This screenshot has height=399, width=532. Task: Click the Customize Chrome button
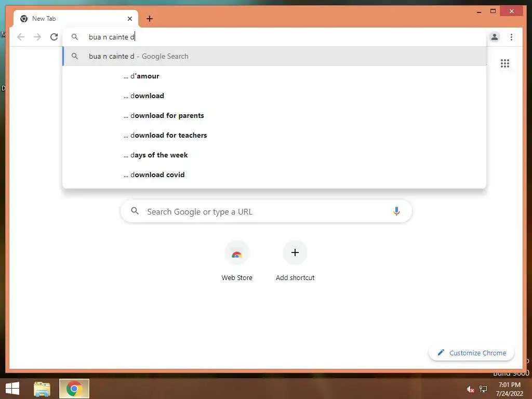[471, 353]
